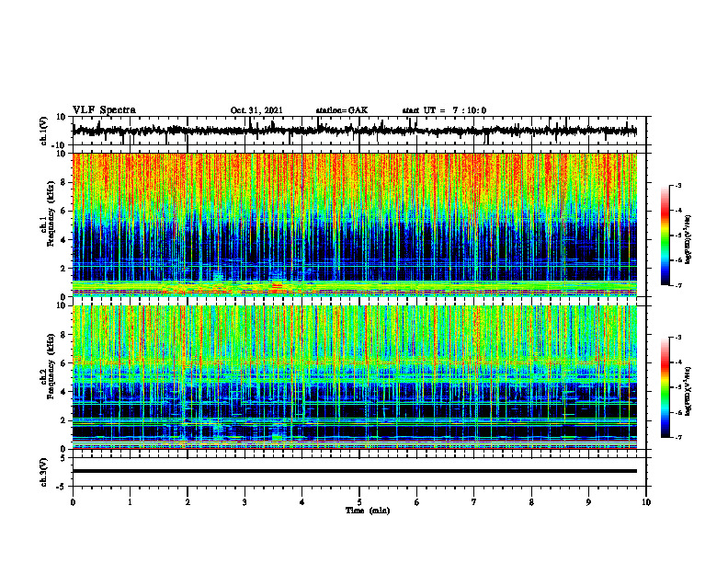Click time axis tick label "3"
728x563 pixels.
(x=245, y=502)
